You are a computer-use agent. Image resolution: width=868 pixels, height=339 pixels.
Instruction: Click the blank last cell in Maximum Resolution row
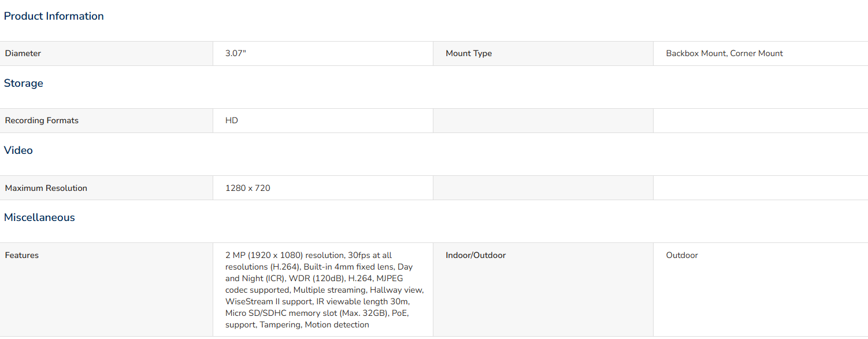(761, 188)
